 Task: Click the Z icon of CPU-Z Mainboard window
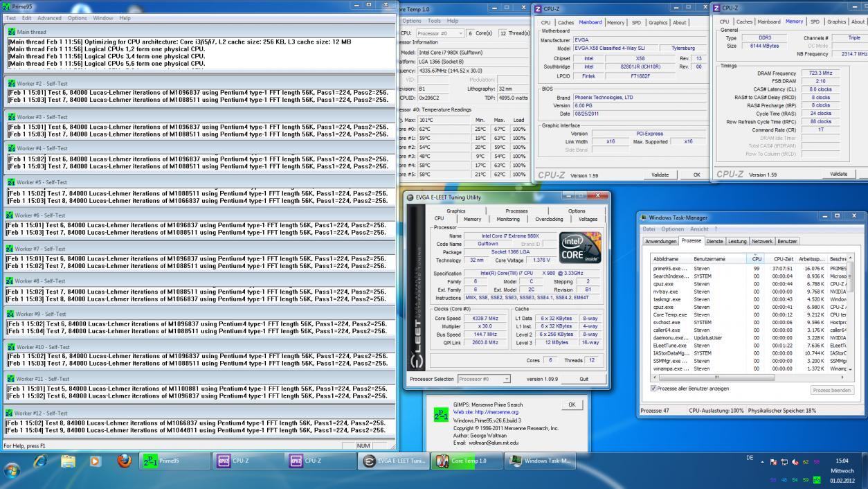(539, 8)
